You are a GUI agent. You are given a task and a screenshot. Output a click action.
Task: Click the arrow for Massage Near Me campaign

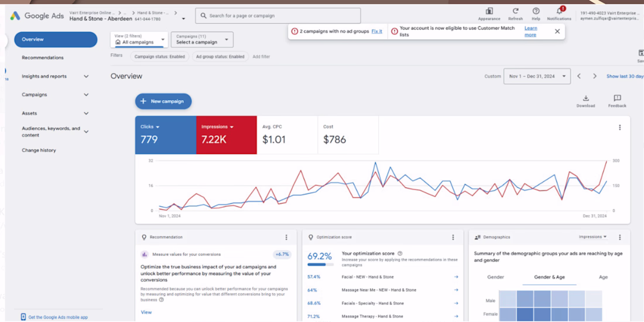[456, 290]
